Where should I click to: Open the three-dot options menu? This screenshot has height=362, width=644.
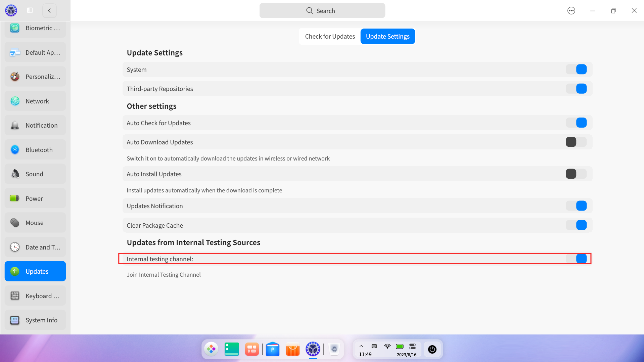click(571, 11)
